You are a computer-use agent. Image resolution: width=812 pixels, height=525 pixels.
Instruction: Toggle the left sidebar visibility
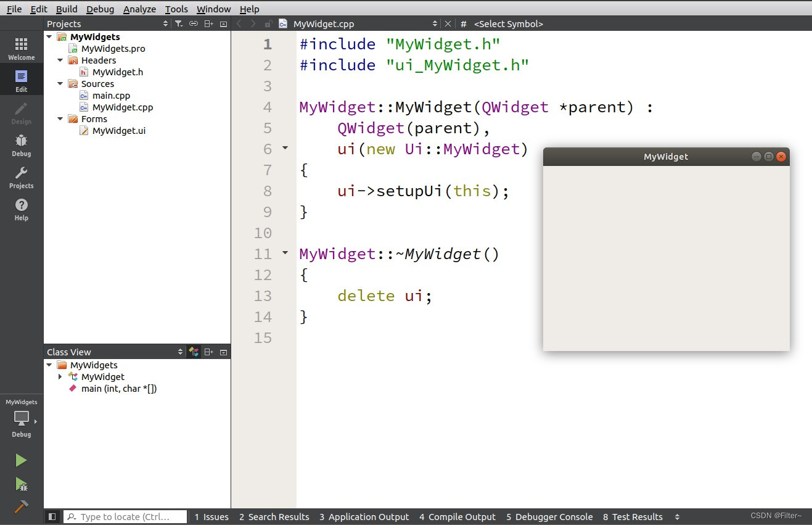52,517
